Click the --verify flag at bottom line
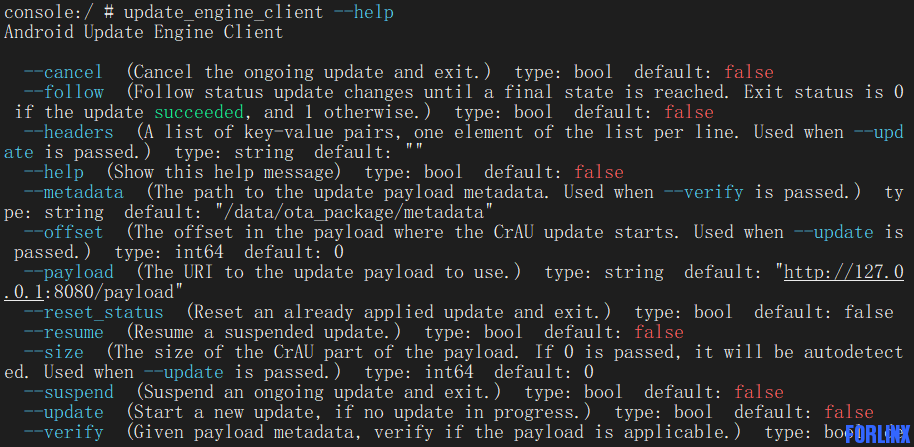 [x=64, y=432]
